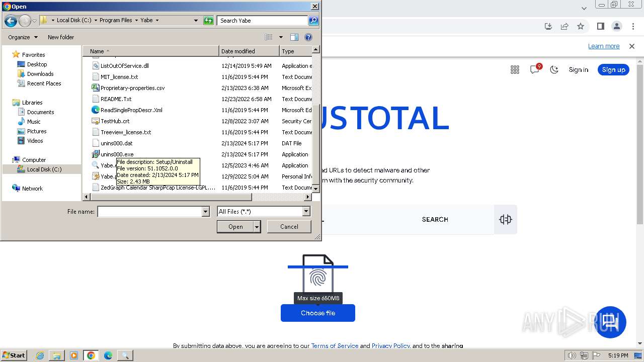The height and width of the screenshot is (362, 644).
Task: Open the Music library
Action: (x=34, y=122)
